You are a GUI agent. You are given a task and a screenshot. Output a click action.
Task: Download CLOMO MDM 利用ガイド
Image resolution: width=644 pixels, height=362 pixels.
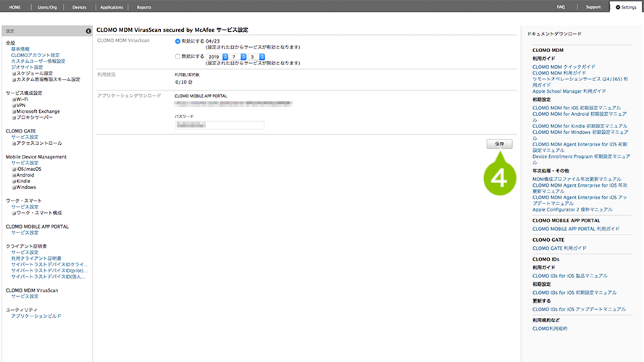coord(559,72)
